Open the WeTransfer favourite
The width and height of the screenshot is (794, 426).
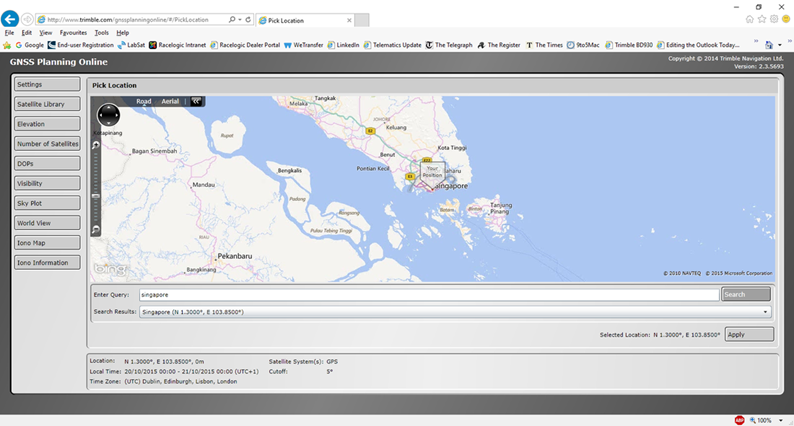tap(303, 45)
